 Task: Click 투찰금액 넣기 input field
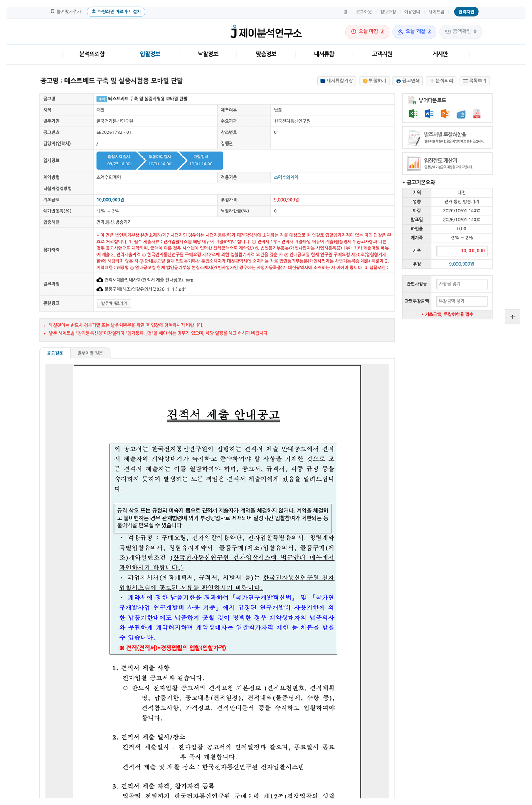click(462, 301)
